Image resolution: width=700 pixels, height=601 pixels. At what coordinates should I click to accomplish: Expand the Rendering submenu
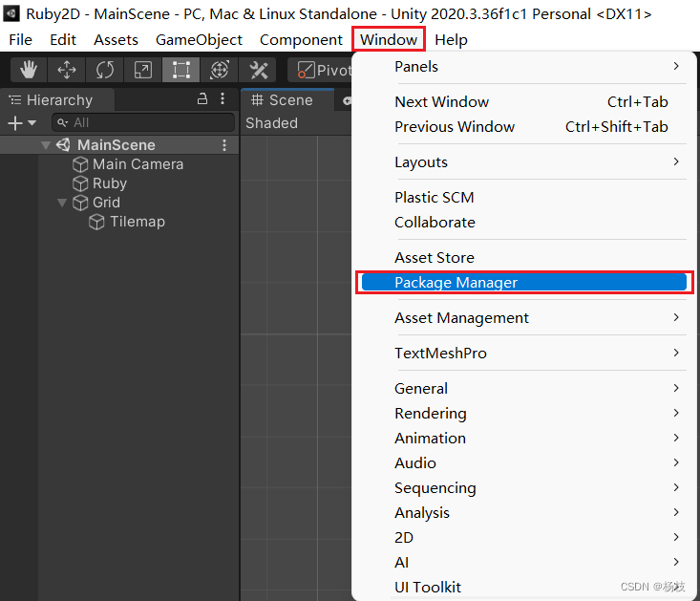point(523,414)
